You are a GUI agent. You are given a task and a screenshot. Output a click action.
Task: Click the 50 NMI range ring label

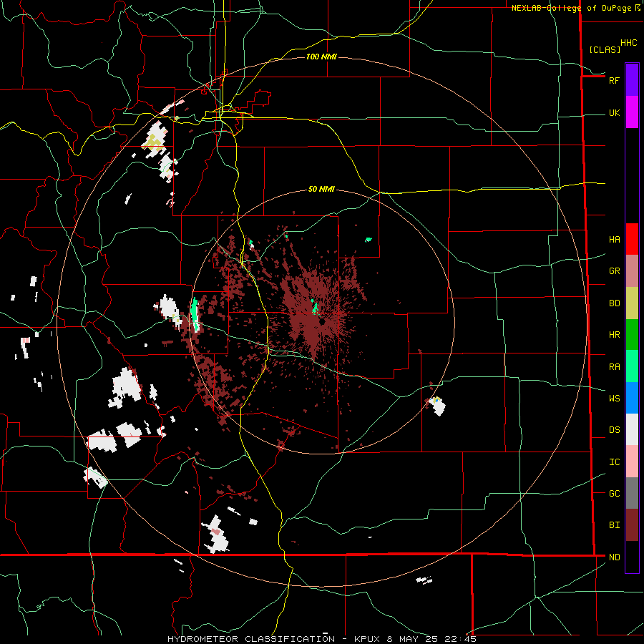[x=321, y=189]
